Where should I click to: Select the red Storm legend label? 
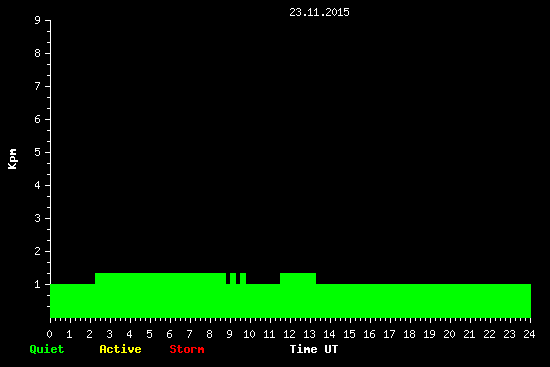point(187,349)
